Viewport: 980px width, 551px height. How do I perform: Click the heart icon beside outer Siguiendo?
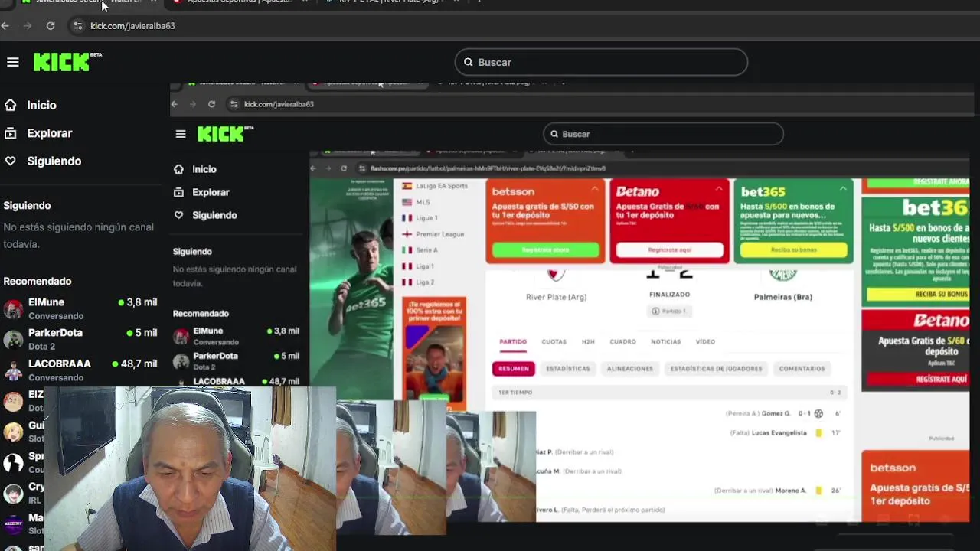[x=11, y=161]
